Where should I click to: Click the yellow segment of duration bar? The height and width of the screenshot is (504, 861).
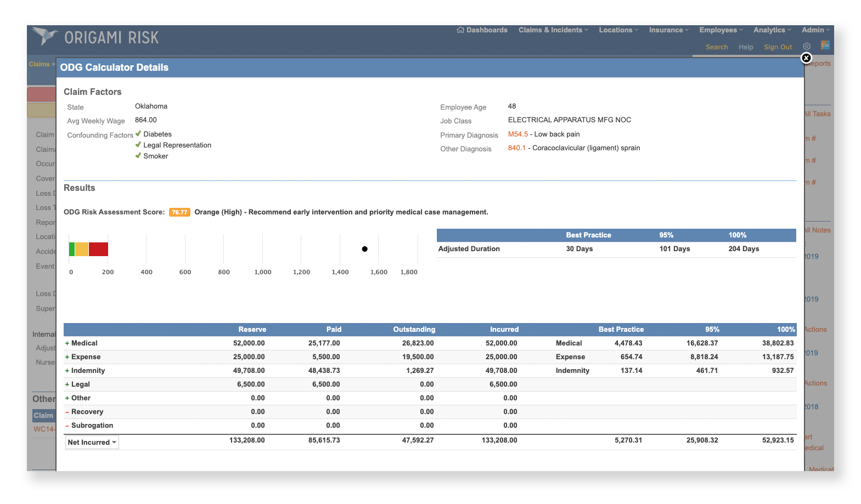[x=82, y=249]
